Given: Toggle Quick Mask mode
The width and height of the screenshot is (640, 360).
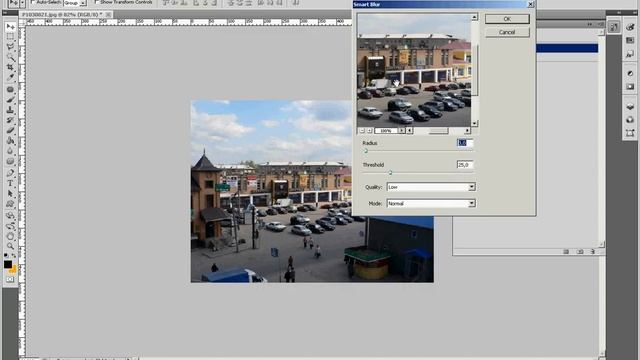Looking at the screenshot, I should point(10,280).
